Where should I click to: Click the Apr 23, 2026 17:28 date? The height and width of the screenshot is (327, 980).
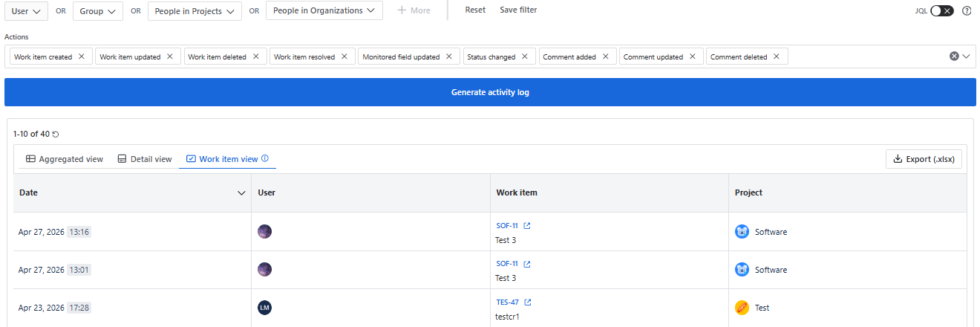54,308
